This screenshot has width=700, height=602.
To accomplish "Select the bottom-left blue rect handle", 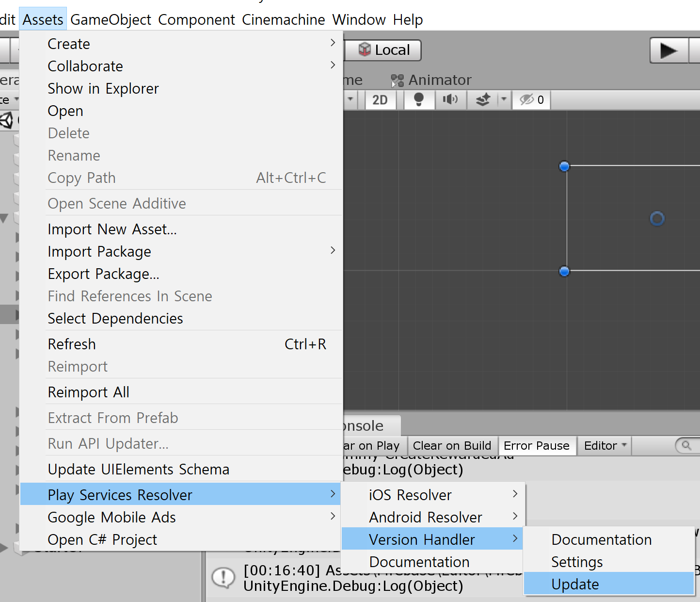I will 564,271.
